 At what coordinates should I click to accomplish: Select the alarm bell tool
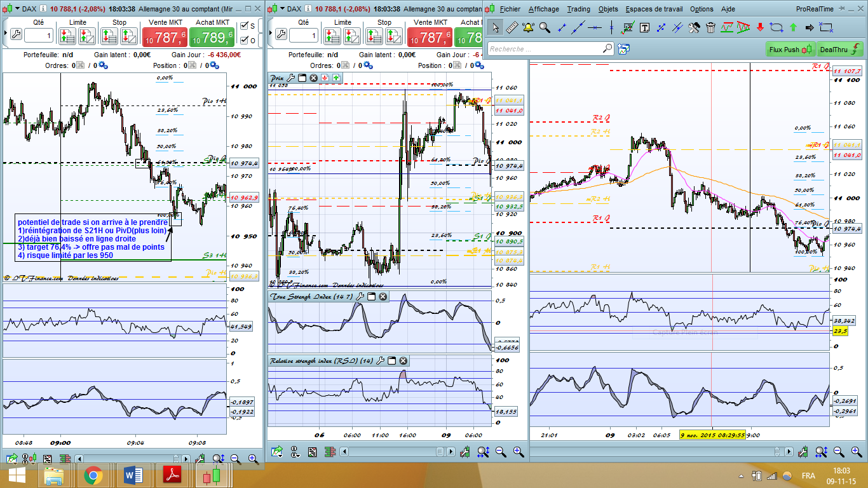pos(528,27)
